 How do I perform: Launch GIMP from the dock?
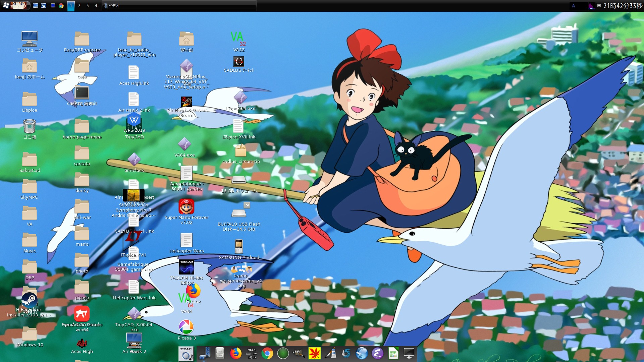coord(298,353)
